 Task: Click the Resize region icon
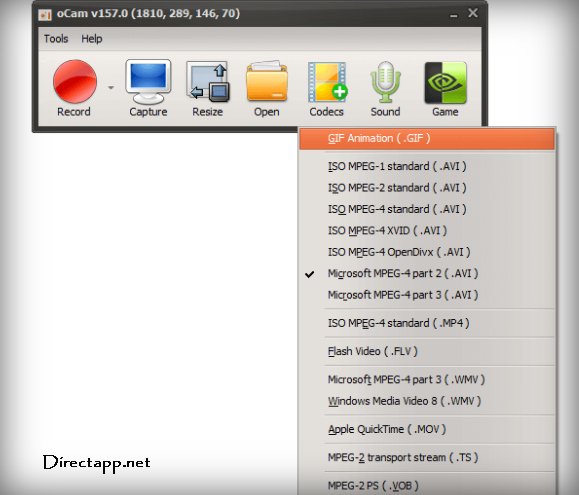208,82
